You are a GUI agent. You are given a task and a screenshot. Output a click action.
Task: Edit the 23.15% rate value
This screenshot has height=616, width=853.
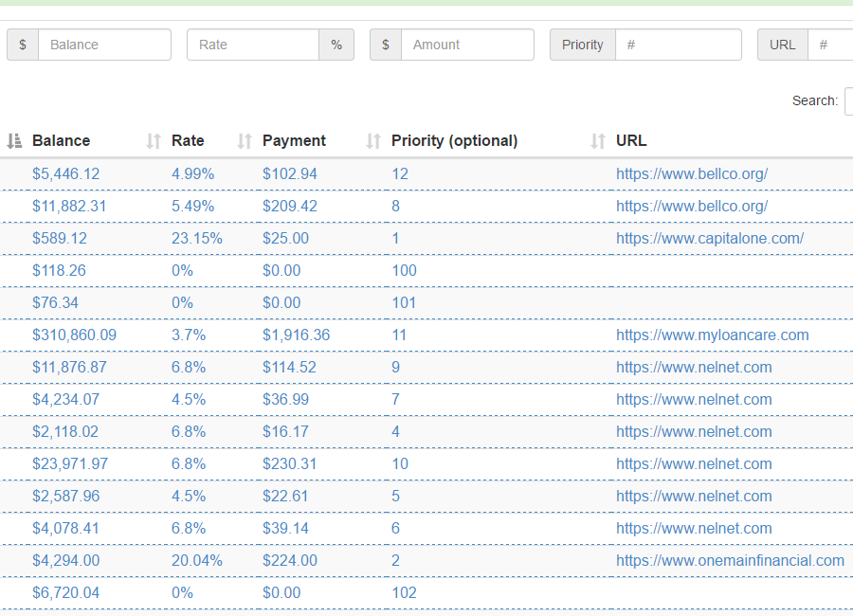196,239
